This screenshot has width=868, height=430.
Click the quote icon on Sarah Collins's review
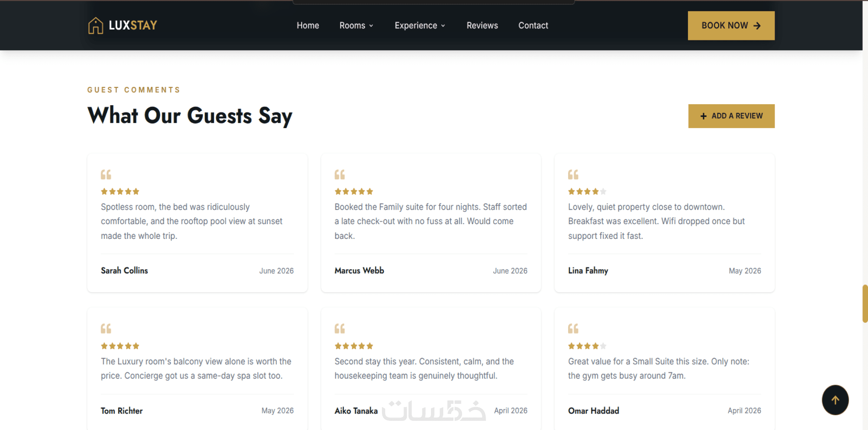pyautogui.click(x=106, y=175)
